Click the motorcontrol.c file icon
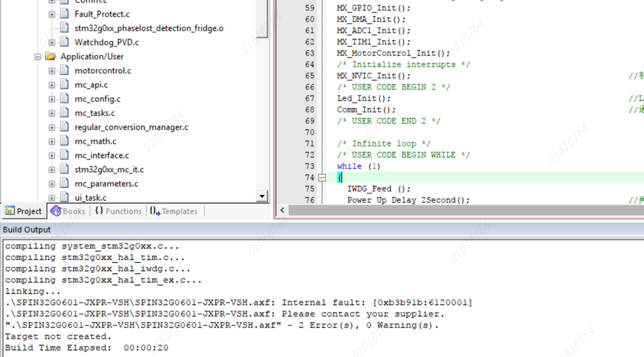This screenshot has width=644, height=357. pos(64,71)
